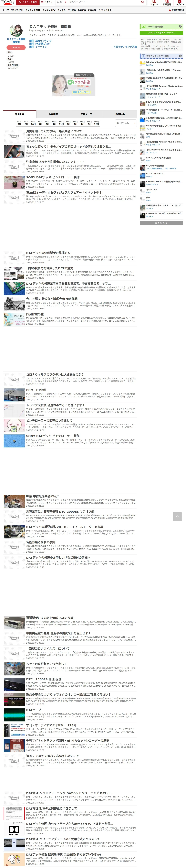Click the gray 続きを見る button
The width and height of the screenshot is (186, 868).
(161, 223)
